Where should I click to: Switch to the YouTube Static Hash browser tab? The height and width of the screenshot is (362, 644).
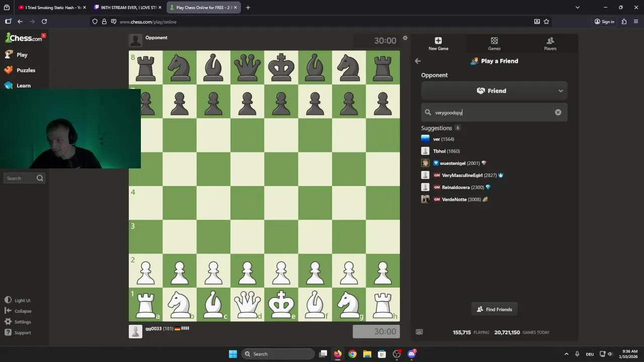click(52, 8)
